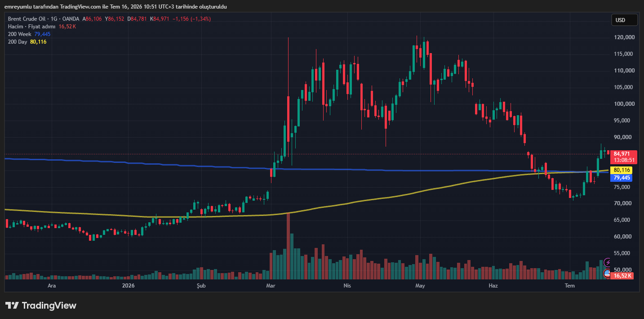Click the Nis month label on time axis
The width and height of the screenshot is (644, 319).
(x=346, y=286)
